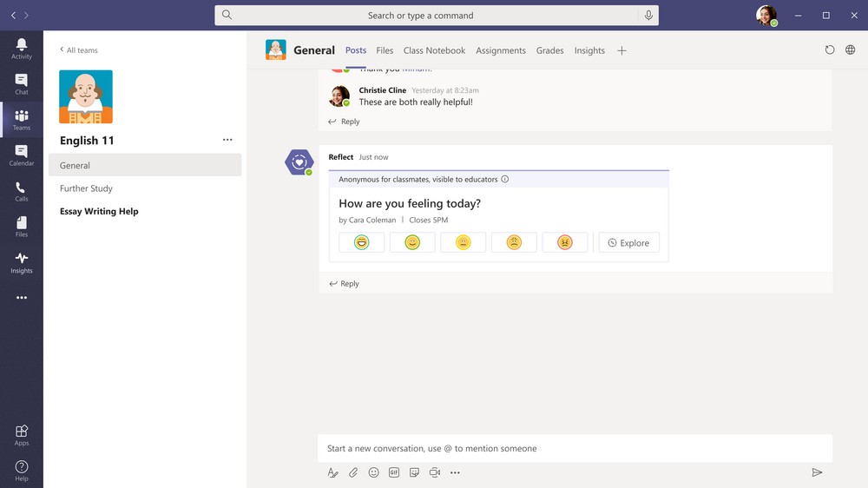Viewport: 868px width, 488px height.
Task: Select the green smiling emoji
Action: click(x=412, y=242)
